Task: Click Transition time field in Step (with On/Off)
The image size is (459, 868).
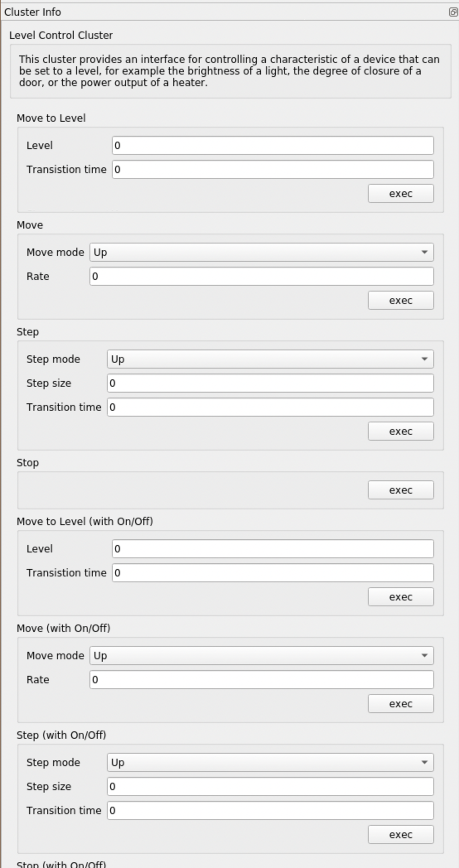Action: coord(271,810)
